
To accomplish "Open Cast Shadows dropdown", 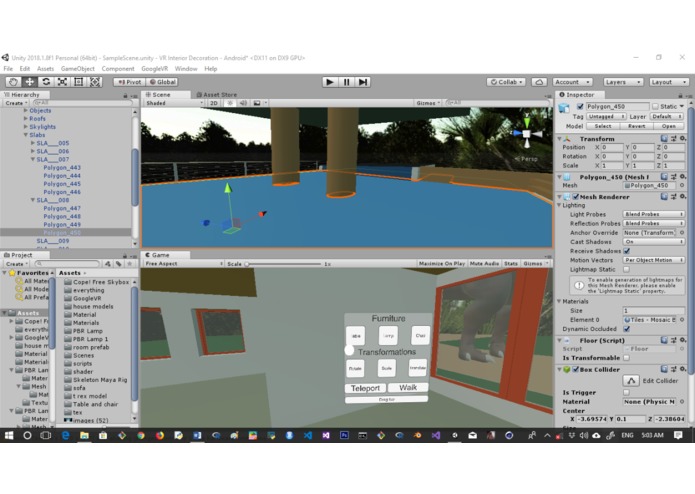I will pos(653,242).
